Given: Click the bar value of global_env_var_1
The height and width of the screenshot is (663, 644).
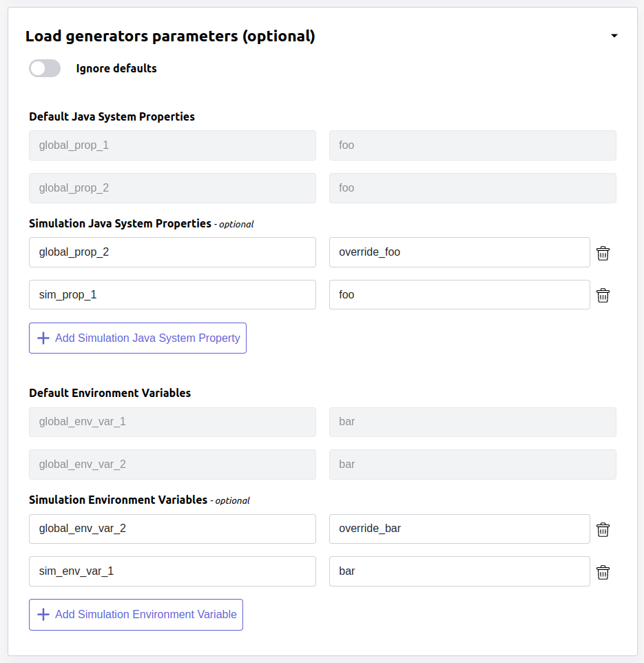Looking at the screenshot, I should tap(473, 422).
